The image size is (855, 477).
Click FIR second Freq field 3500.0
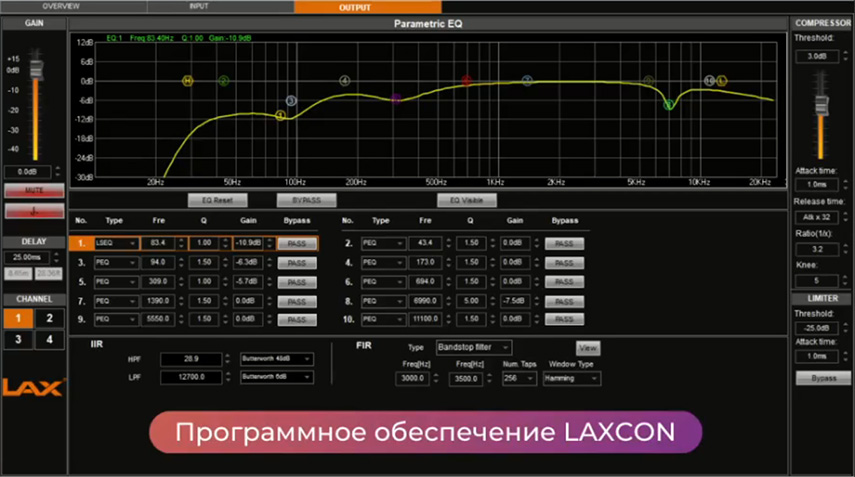click(466, 378)
